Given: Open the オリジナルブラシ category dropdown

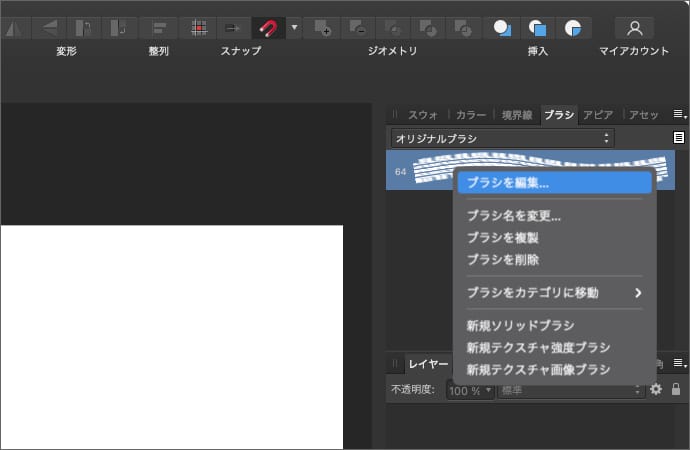Looking at the screenshot, I should click(502, 138).
